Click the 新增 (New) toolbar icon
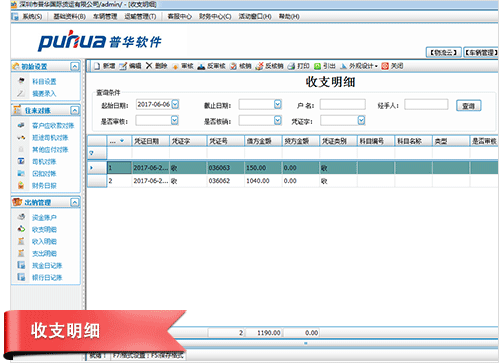Viewport: 499px width, 364px height. coord(97,66)
